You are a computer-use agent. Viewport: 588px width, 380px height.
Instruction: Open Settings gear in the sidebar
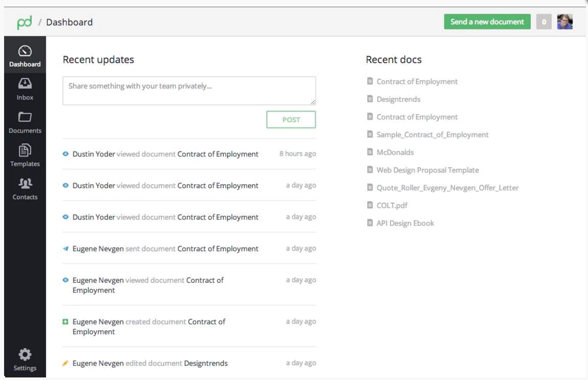point(25,360)
